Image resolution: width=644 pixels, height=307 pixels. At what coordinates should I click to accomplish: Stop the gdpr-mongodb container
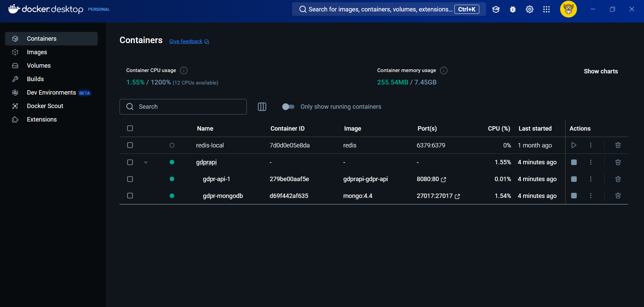(x=574, y=196)
